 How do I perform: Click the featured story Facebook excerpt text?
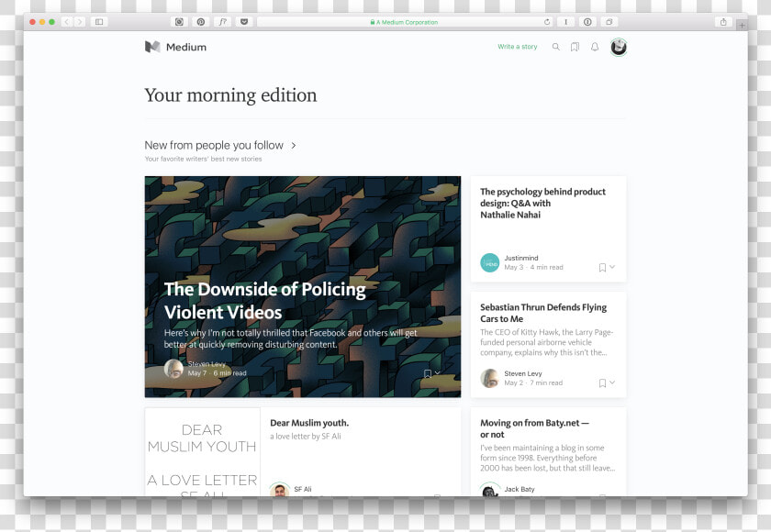290,338
